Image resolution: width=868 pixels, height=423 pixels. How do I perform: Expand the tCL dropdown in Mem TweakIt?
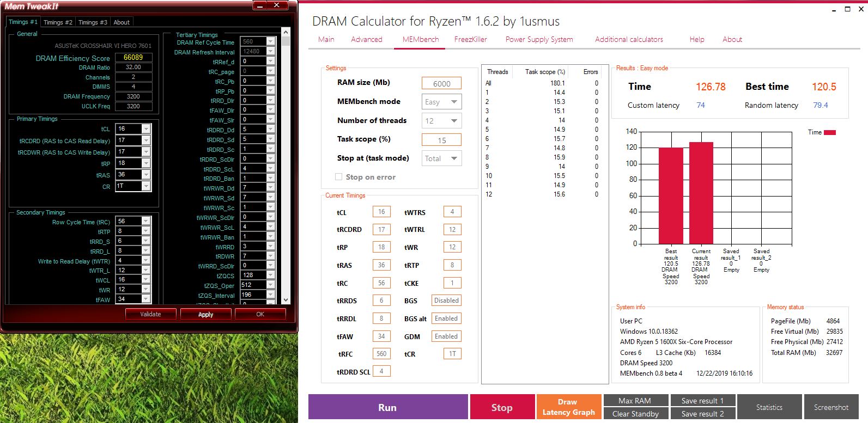(146, 129)
